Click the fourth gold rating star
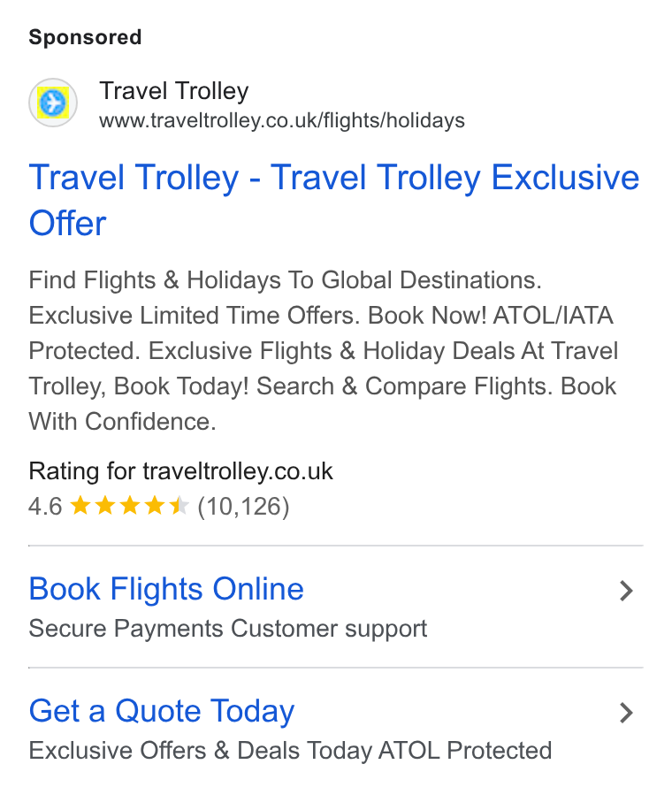Screen dimensions: 672x810 (x=155, y=505)
